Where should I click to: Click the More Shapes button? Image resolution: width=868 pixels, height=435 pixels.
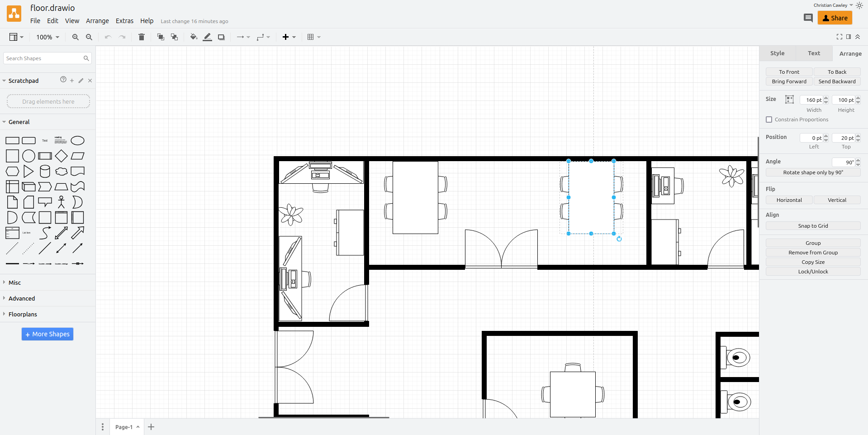pos(47,334)
